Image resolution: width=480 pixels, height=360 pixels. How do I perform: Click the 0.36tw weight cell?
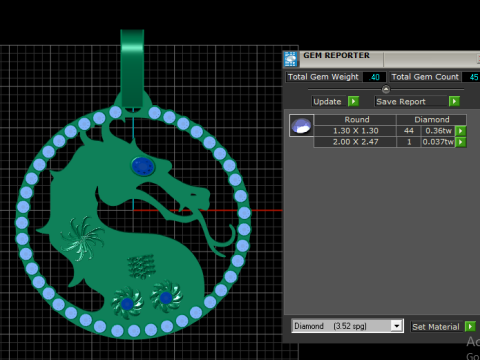tap(438, 131)
